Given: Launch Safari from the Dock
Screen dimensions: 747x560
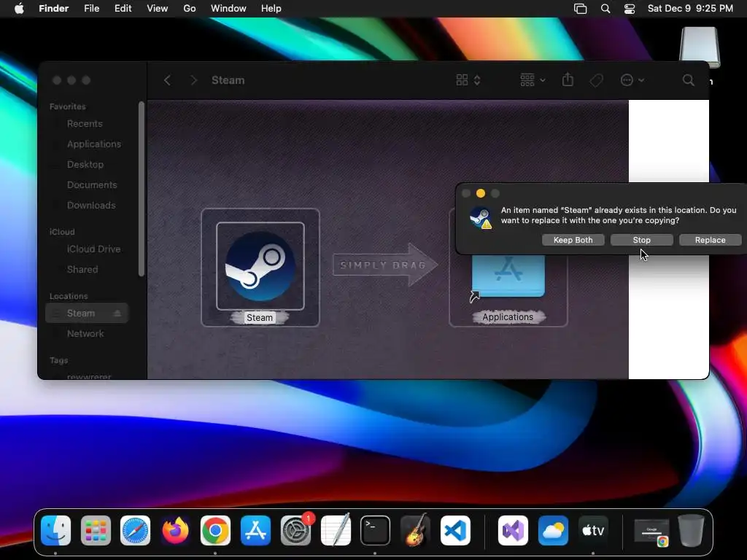Looking at the screenshot, I should coord(135,531).
